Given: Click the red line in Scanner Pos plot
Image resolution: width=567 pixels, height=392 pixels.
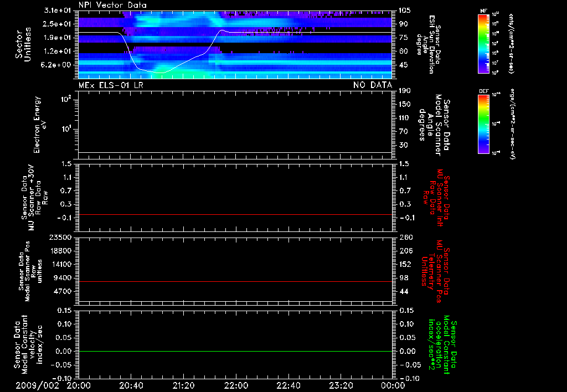Looking at the screenshot, I should pyautogui.click(x=235, y=281).
